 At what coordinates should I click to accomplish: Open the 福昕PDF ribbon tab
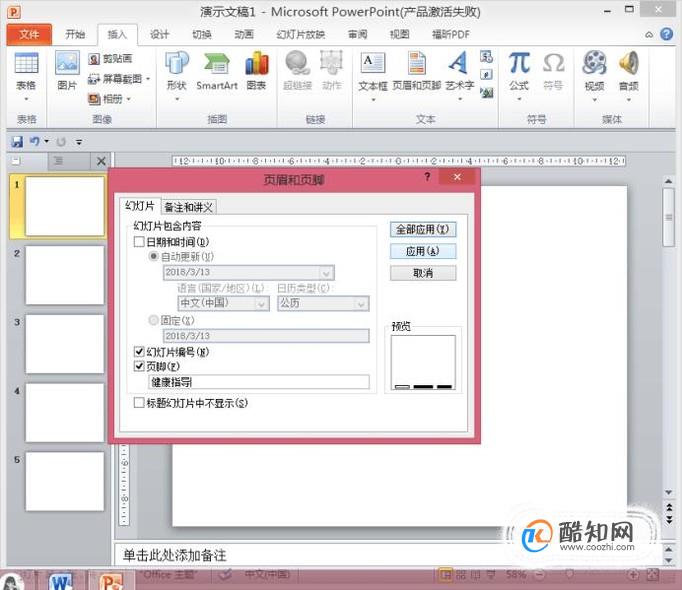(451, 34)
